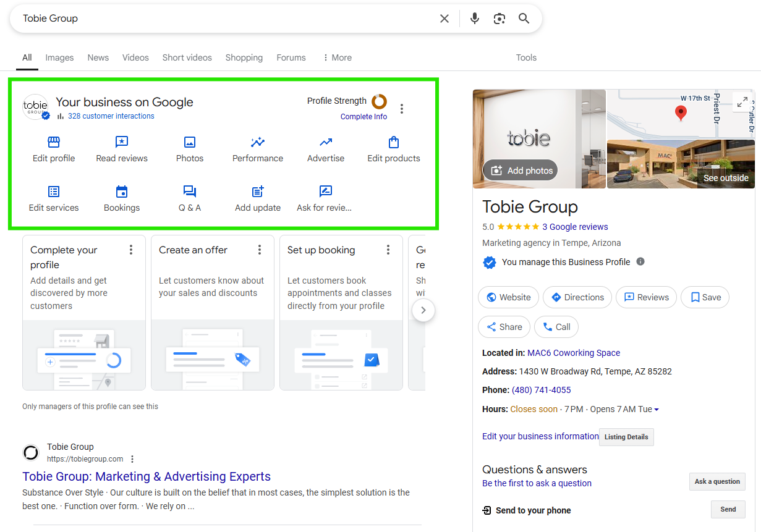Click the Complete Info link
Screen dimensions: 761x532
tap(363, 116)
